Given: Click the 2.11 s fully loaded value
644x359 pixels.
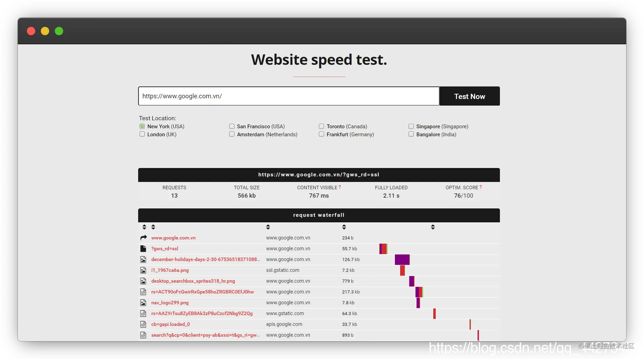Looking at the screenshot, I should click(391, 196).
